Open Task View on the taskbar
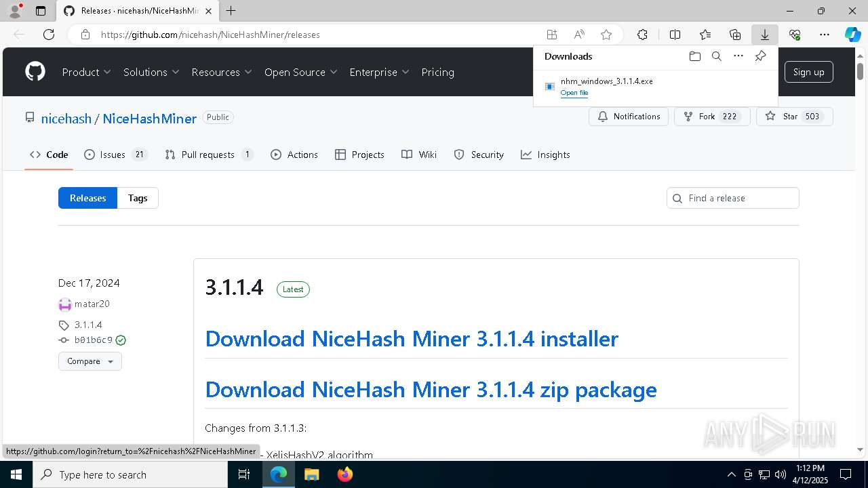Image resolution: width=868 pixels, height=488 pixels. coord(244,474)
